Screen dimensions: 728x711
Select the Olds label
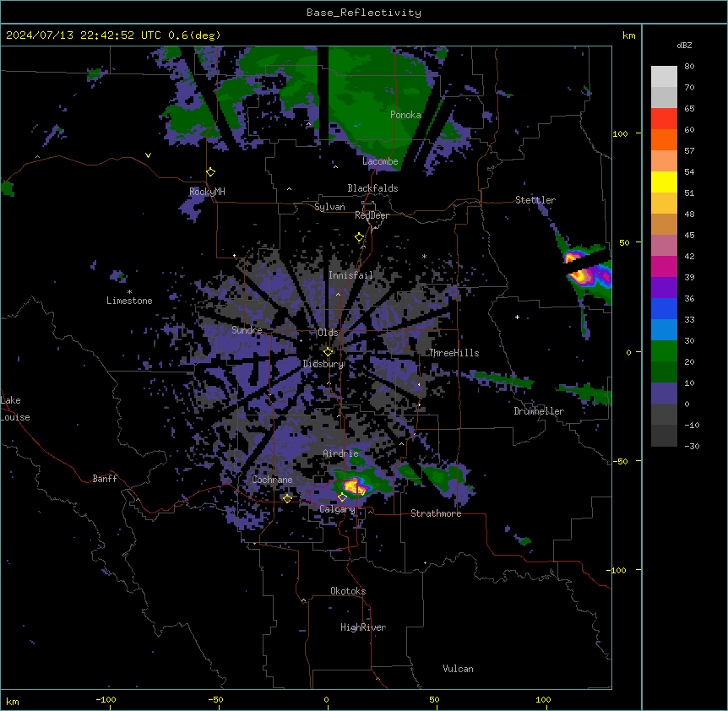tap(328, 333)
